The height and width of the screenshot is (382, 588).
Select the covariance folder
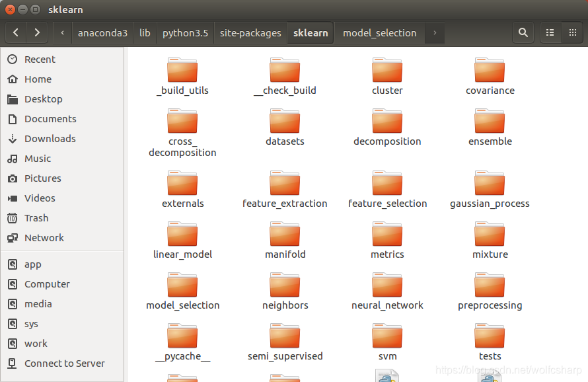point(490,77)
